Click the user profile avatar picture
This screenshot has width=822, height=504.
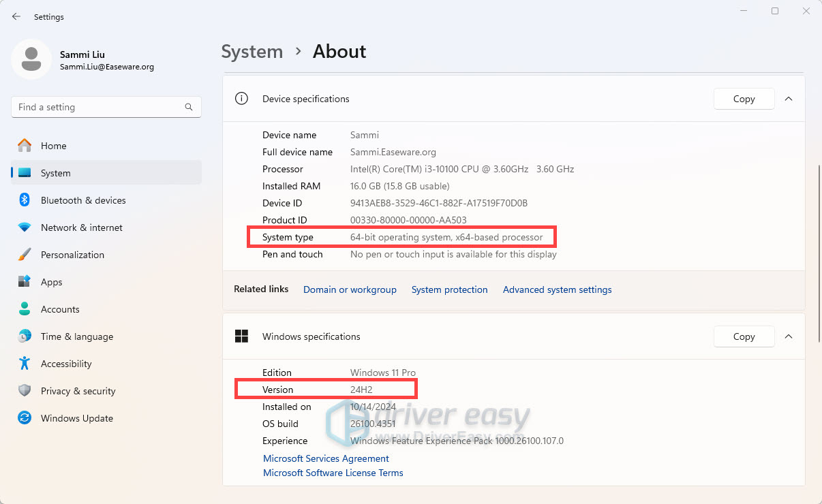pos(31,59)
